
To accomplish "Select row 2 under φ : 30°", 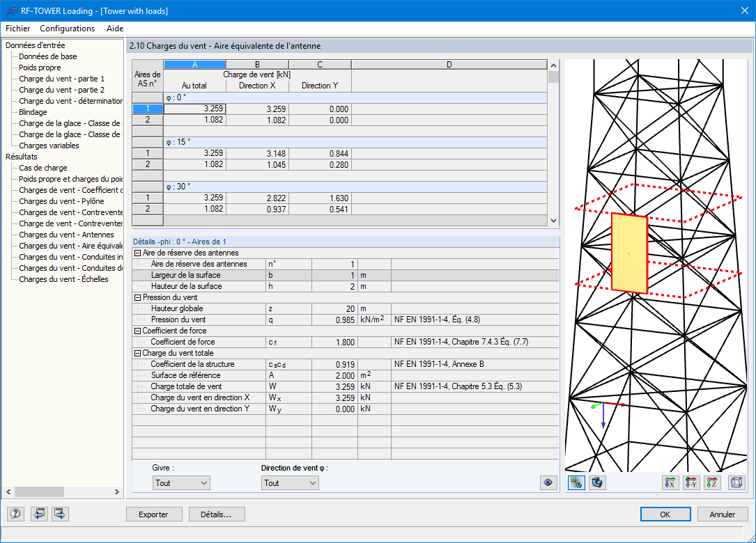I will [x=148, y=209].
